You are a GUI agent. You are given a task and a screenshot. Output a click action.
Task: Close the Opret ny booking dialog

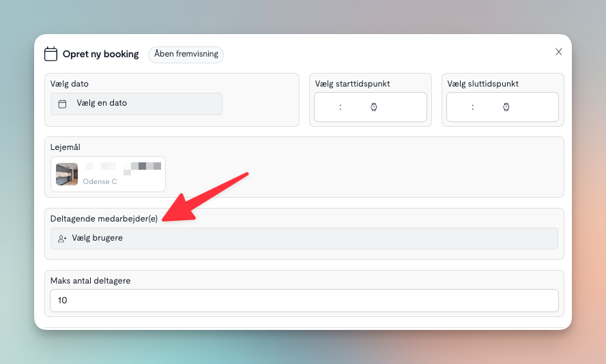558,52
